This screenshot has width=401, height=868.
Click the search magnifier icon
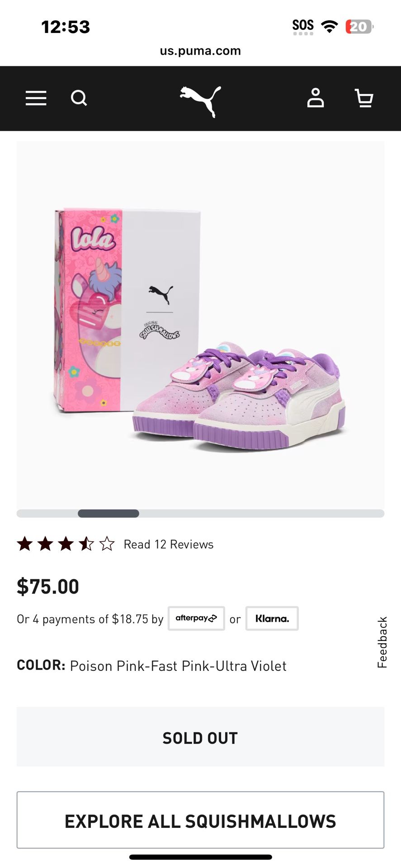coord(79,98)
